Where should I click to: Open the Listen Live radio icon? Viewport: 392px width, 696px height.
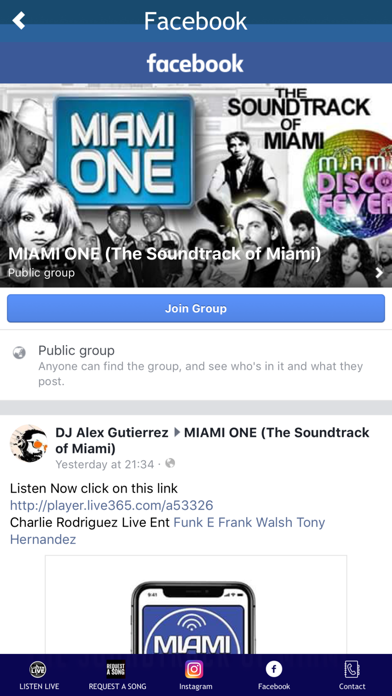tap(39, 669)
